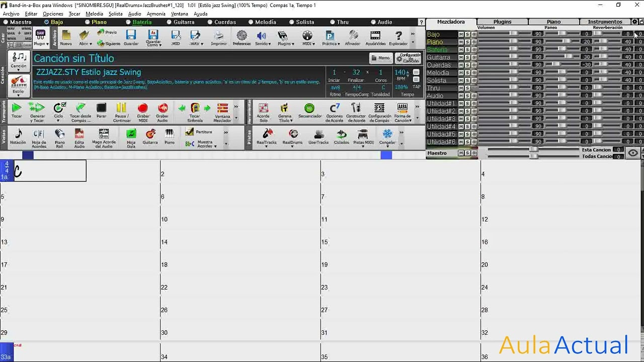Click Pausa / Continuar button
The height and width of the screenshot is (362, 644).
pos(122,112)
